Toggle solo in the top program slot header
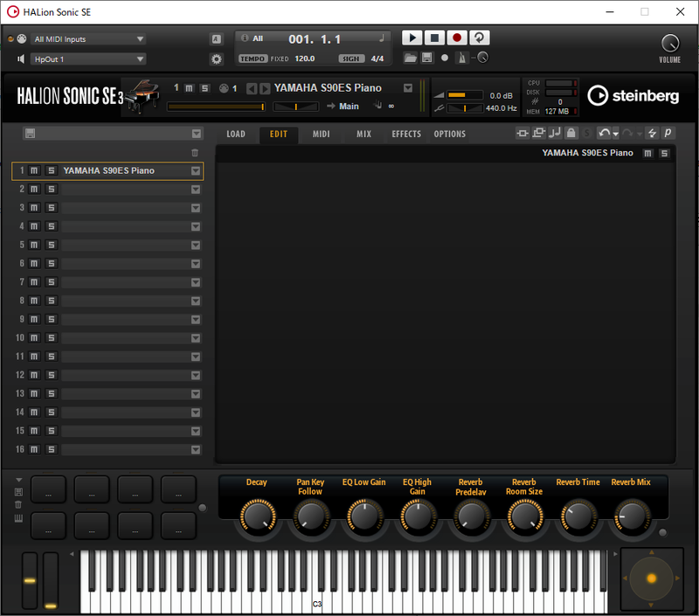This screenshot has width=699, height=616. pyautogui.click(x=204, y=88)
